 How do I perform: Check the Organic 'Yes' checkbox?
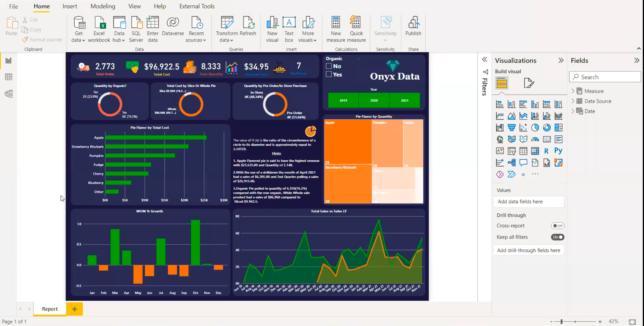pos(329,74)
